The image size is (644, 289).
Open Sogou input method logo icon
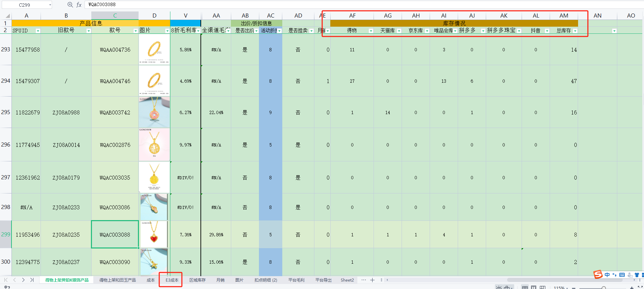coord(598,274)
